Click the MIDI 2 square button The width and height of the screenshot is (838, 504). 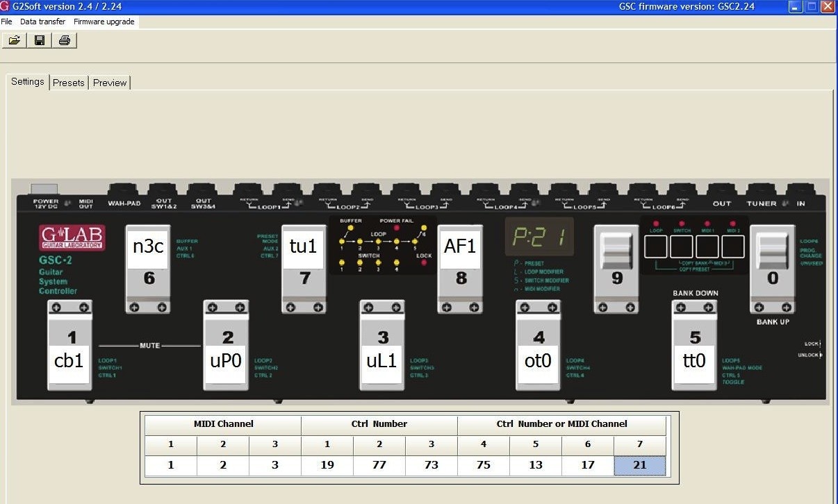point(733,246)
